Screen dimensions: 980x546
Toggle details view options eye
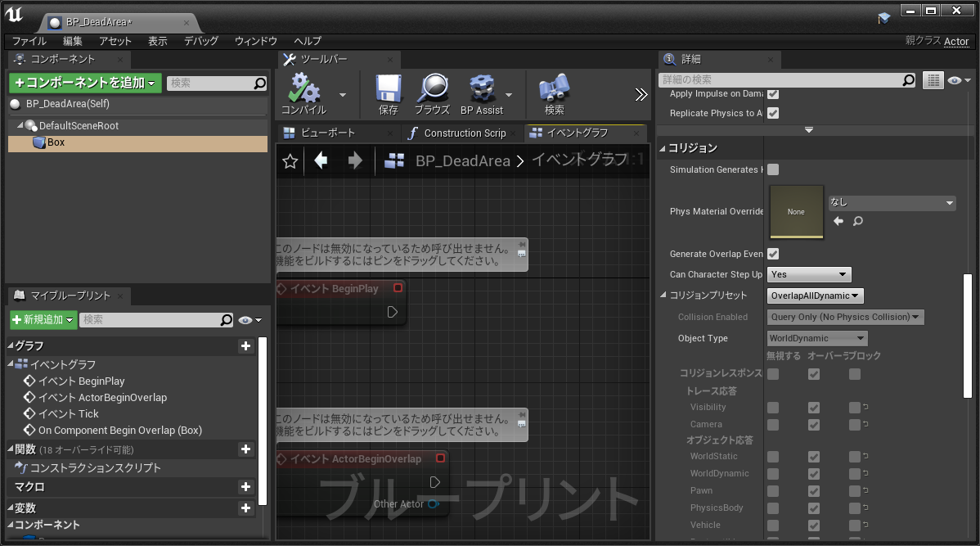tap(959, 80)
